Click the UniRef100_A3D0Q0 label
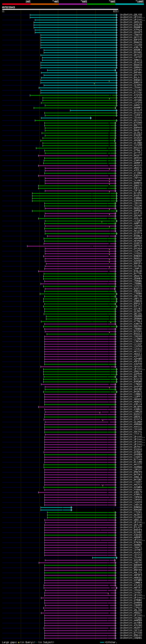The image size is (146, 644). coord(131,535)
